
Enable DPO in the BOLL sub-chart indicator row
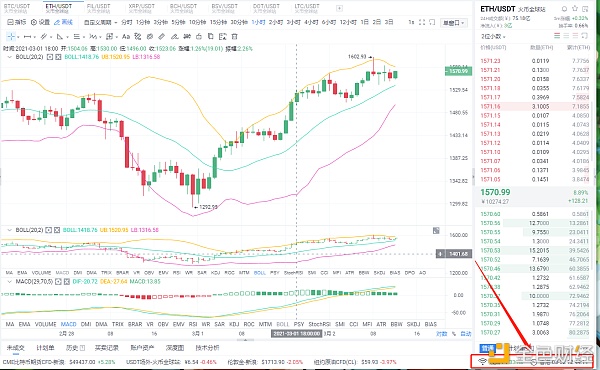[409, 273]
